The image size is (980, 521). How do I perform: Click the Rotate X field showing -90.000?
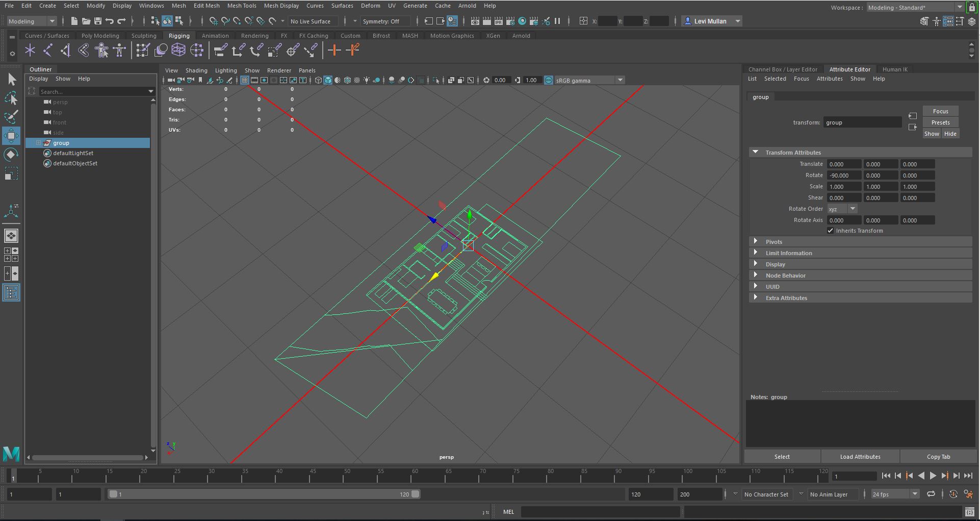pos(844,176)
